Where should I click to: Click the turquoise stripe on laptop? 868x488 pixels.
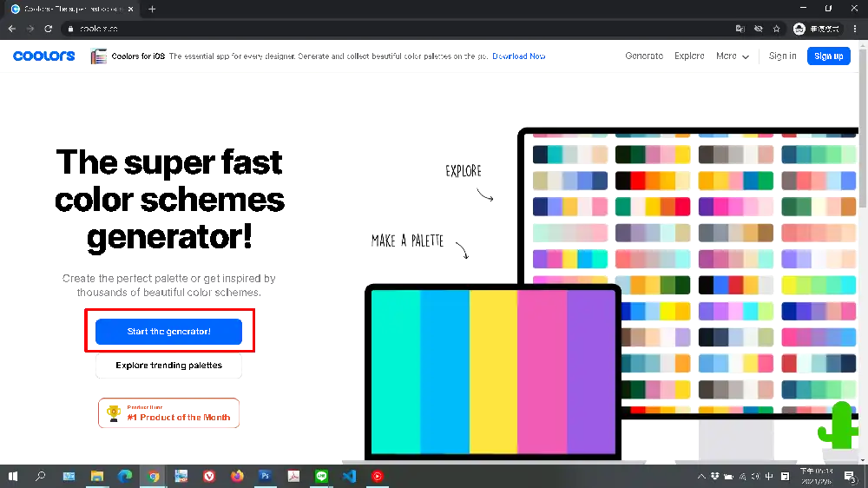click(x=395, y=372)
